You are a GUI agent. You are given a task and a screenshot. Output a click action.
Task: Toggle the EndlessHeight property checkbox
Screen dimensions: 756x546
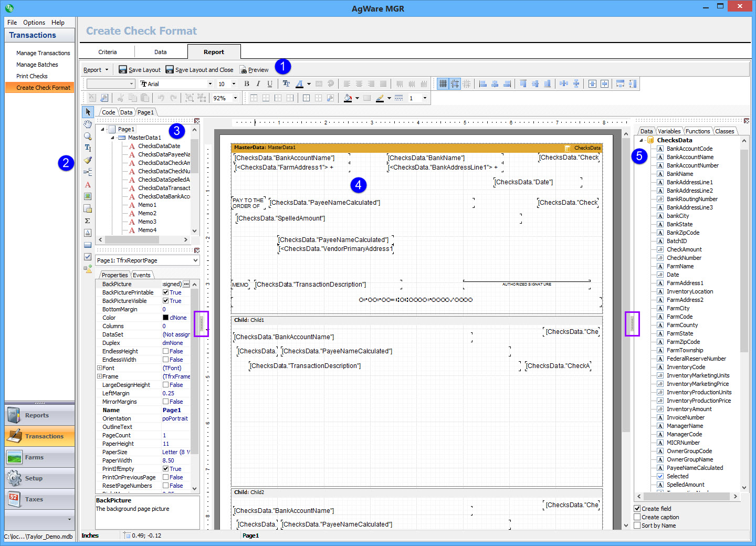coord(166,351)
